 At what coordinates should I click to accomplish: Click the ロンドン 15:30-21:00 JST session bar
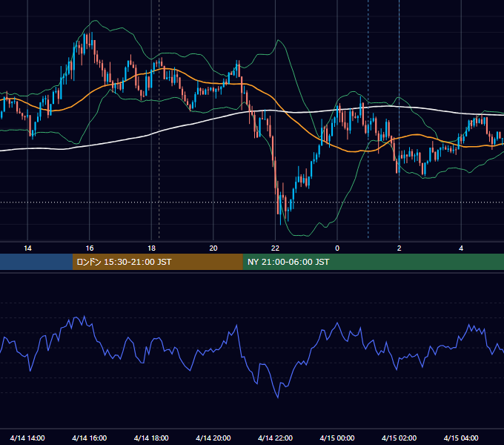[157, 262]
